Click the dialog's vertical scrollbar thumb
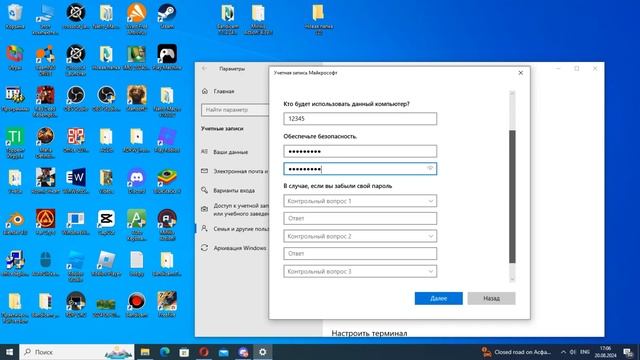The width and height of the screenshot is (640, 360). tap(512, 196)
